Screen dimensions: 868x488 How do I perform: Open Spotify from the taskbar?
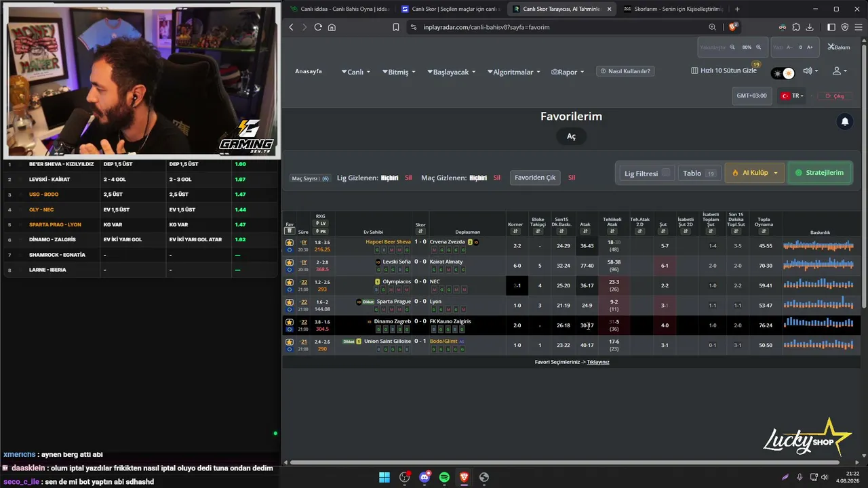pyautogui.click(x=444, y=477)
